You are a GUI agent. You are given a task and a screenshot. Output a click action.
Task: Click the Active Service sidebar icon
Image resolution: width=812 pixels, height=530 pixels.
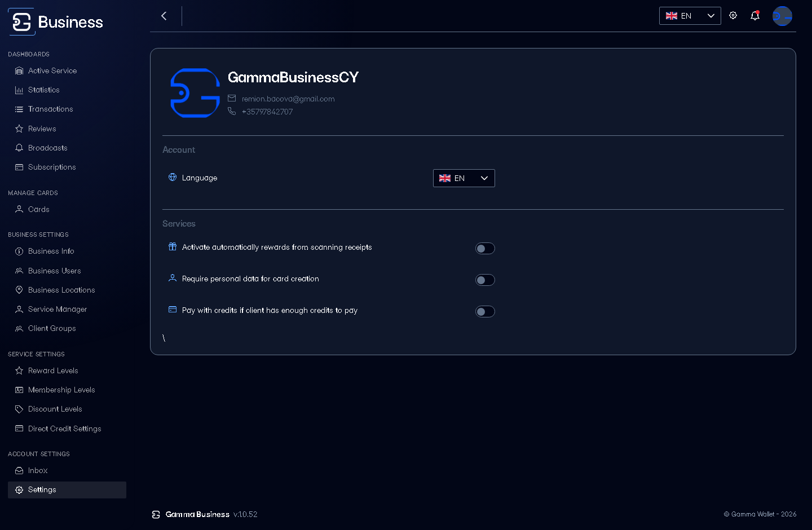pos(19,71)
